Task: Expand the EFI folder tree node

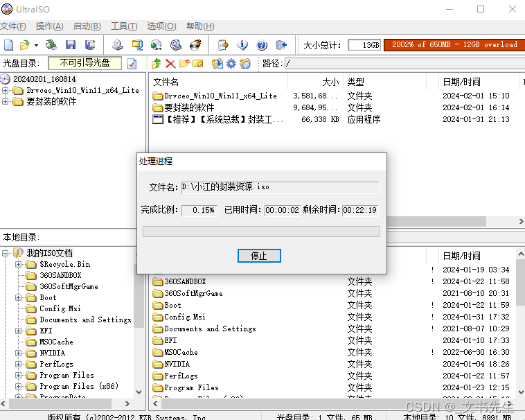Action: coord(19,331)
